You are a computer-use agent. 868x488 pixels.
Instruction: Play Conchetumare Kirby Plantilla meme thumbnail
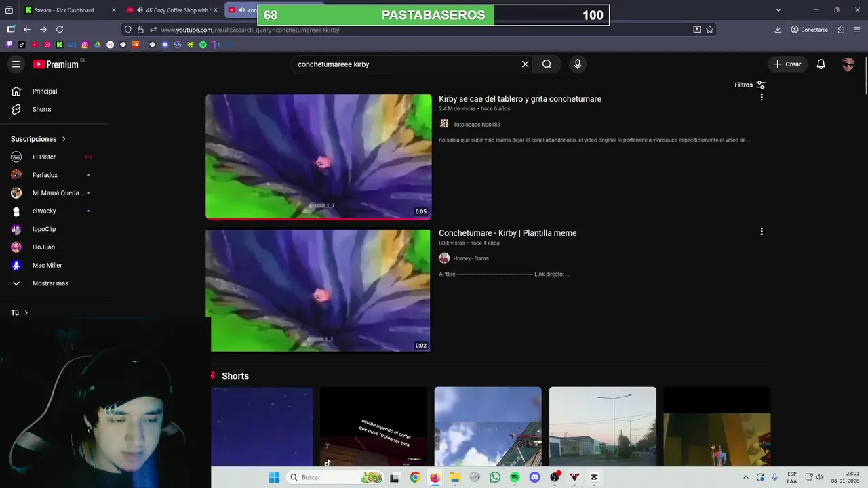click(319, 291)
